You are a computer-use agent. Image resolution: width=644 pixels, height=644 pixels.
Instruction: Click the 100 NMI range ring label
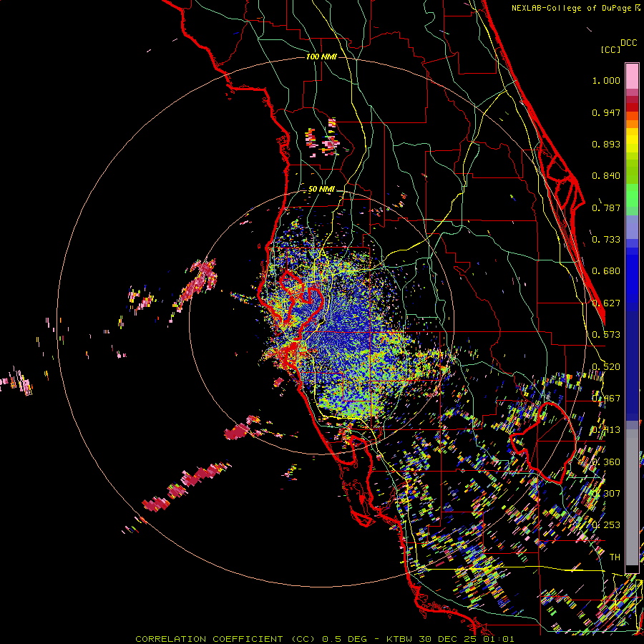pyautogui.click(x=321, y=57)
